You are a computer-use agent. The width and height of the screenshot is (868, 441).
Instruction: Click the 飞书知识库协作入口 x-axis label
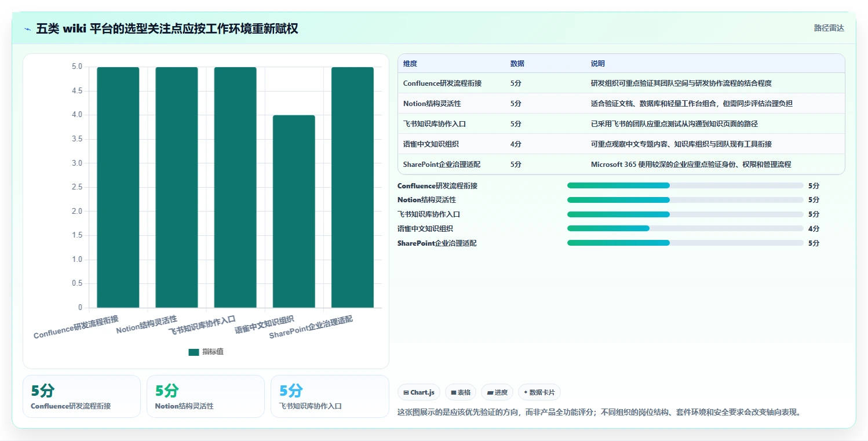203,326
